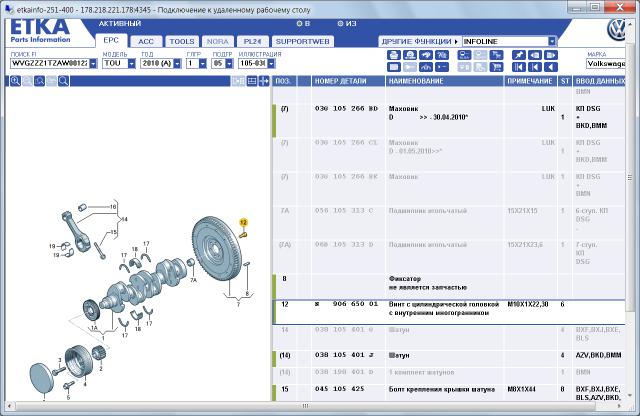This screenshot has width=640, height=416.
Task: Open the ИЛЛЮСТРАЦИЯ dropdown arrow
Action: click(271, 64)
